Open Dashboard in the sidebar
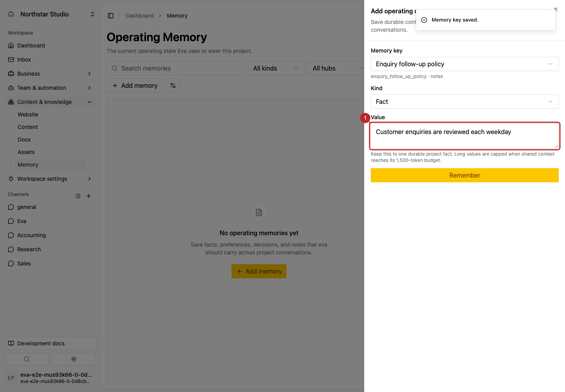 [x=50, y=45]
